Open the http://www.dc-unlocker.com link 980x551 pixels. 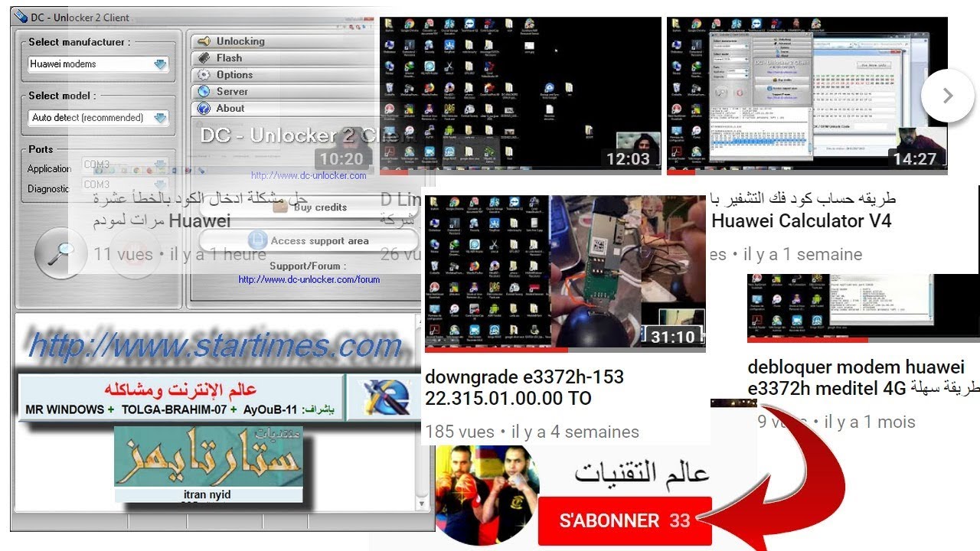pos(309,175)
